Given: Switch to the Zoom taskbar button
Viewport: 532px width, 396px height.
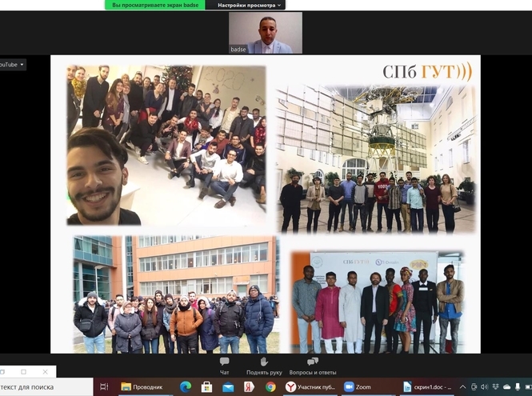Looking at the screenshot, I should (358, 387).
